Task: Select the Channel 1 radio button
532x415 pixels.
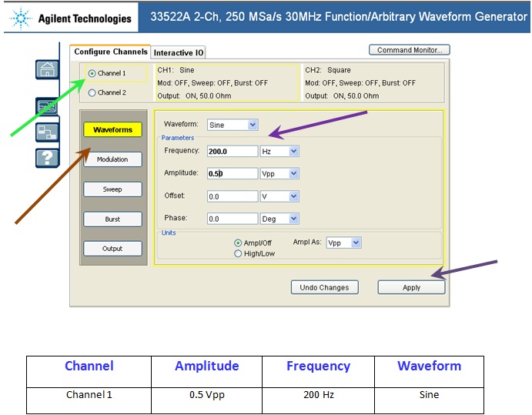Action: click(x=92, y=74)
